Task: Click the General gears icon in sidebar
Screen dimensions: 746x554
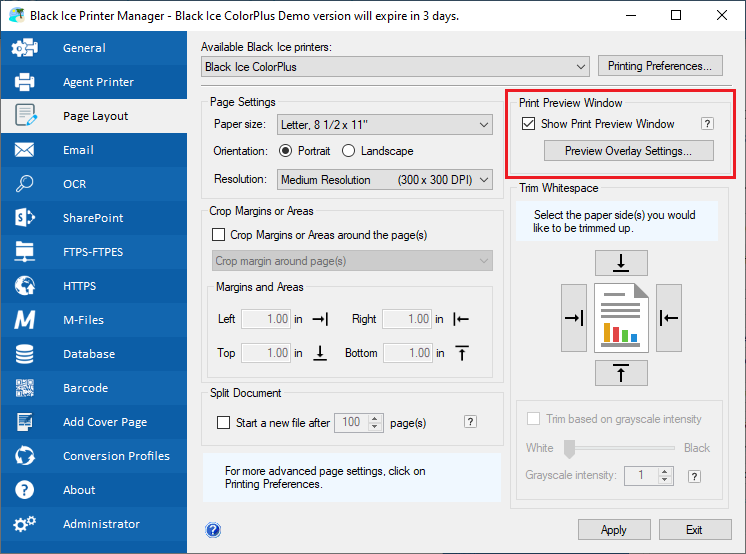Action: coord(25,48)
